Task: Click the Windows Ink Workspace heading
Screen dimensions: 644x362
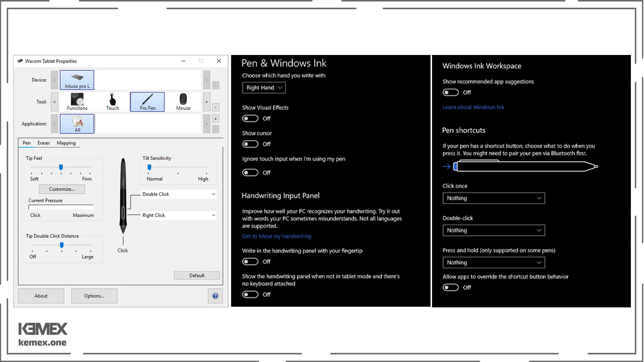Action: coord(482,66)
